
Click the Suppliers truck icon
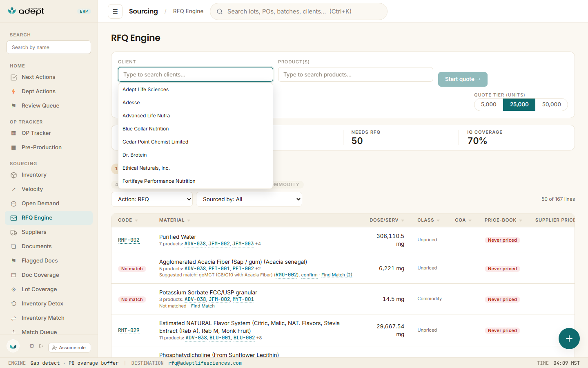tap(13, 232)
